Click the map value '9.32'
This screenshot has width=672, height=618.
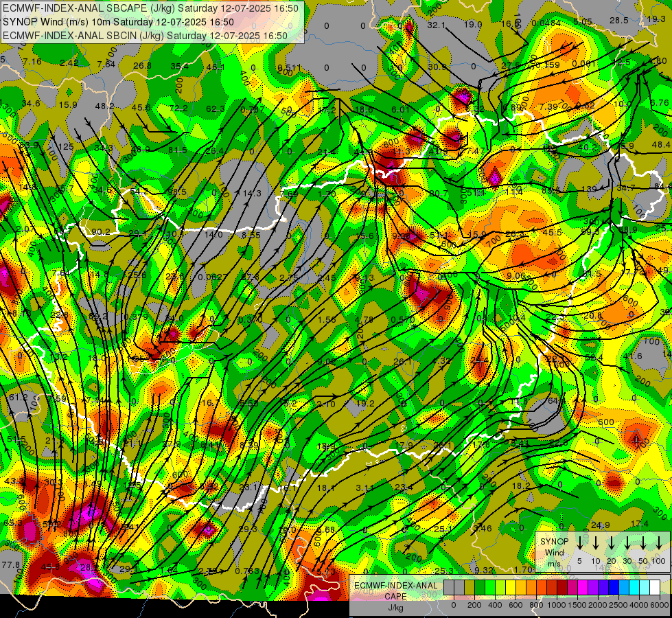pos(484,571)
